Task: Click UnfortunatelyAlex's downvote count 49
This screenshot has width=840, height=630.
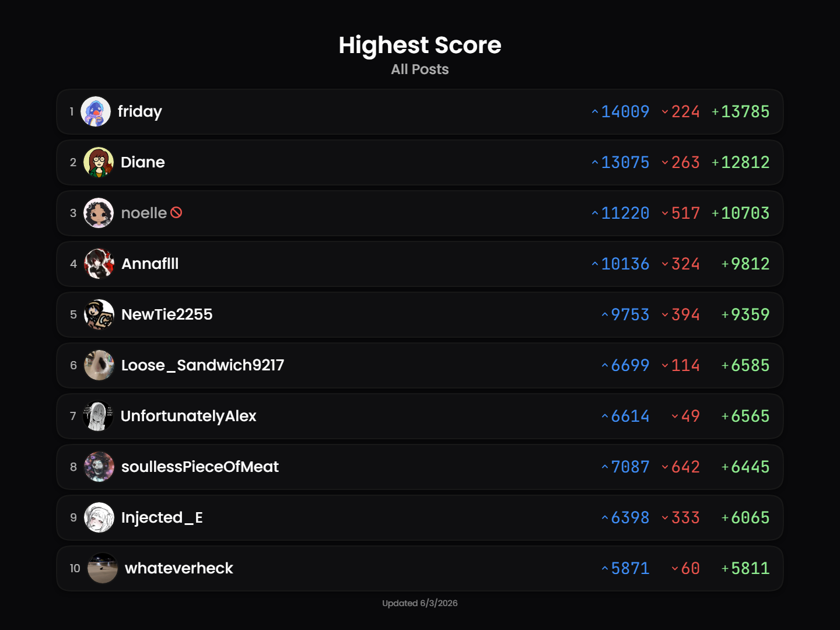Action: (x=685, y=416)
